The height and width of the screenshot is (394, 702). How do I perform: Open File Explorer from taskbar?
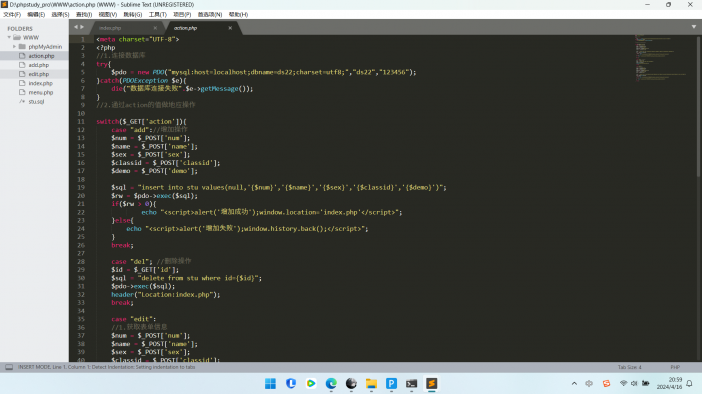tap(371, 384)
